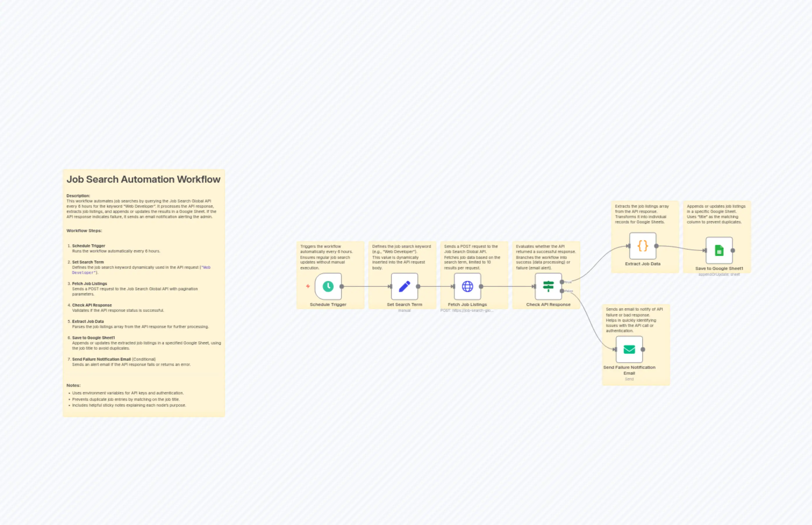The height and width of the screenshot is (525, 812).
Task: Select the Check API Response signpost icon
Action: pyautogui.click(x=549, y=286)
